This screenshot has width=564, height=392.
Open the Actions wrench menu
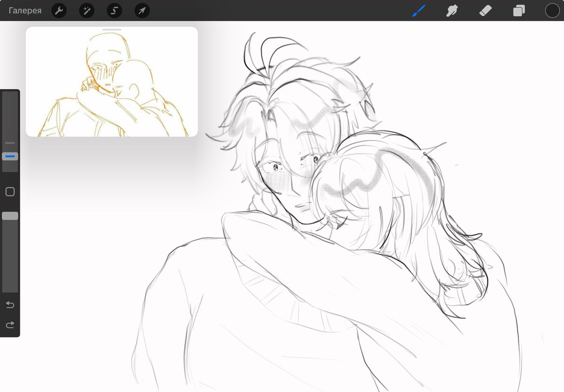coord(58,10)
